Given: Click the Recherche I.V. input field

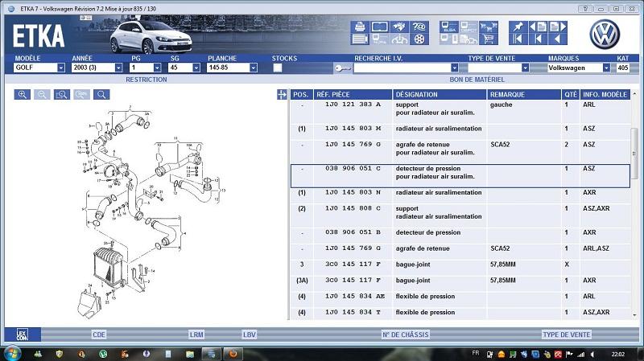Looking at the screenshot, I should [x=402, y=68].
